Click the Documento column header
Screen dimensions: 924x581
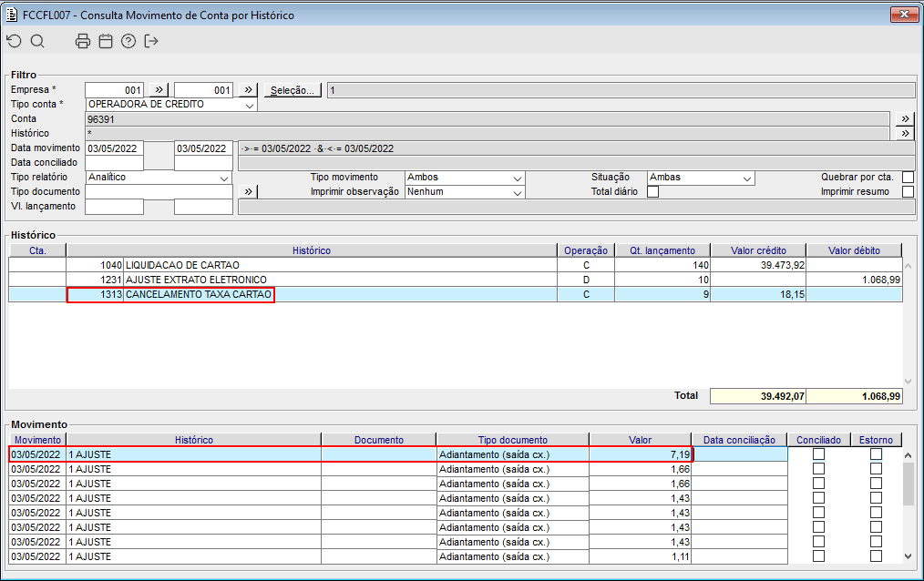[x=379, y=440]
